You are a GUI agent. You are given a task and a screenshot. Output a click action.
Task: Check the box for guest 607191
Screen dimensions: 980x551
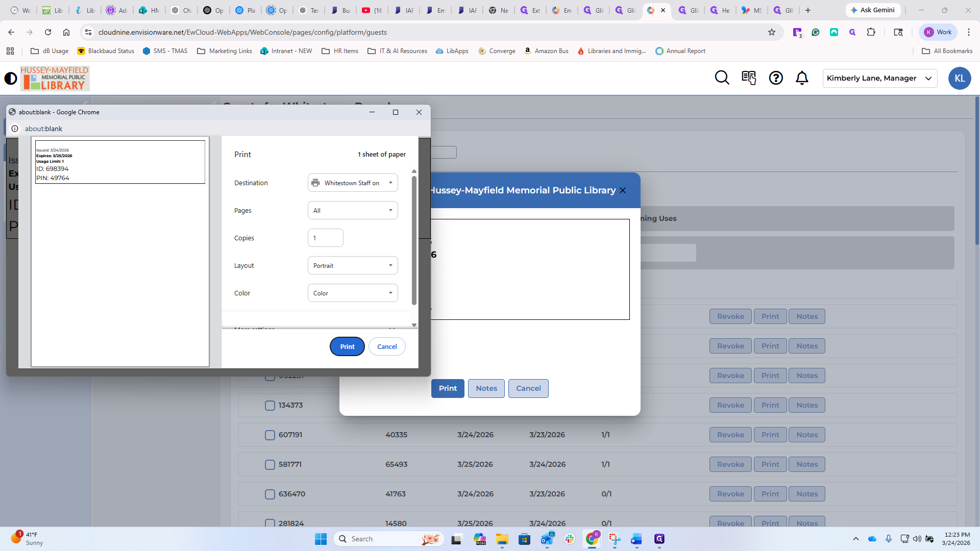click(x=270, y=435)
